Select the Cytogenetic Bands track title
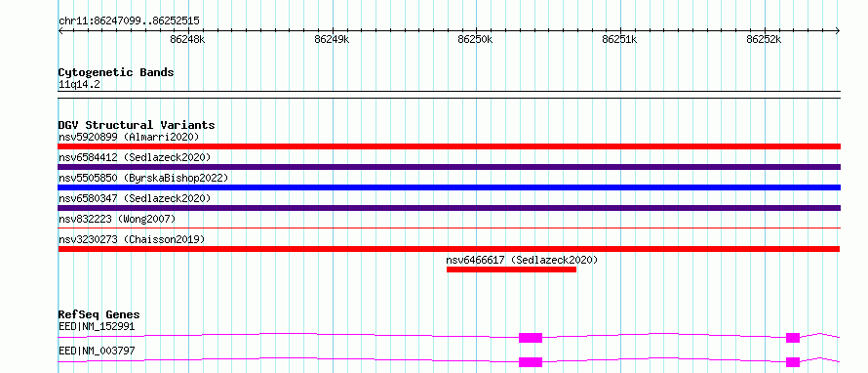868x373 pixels. (x=116, y=72)
